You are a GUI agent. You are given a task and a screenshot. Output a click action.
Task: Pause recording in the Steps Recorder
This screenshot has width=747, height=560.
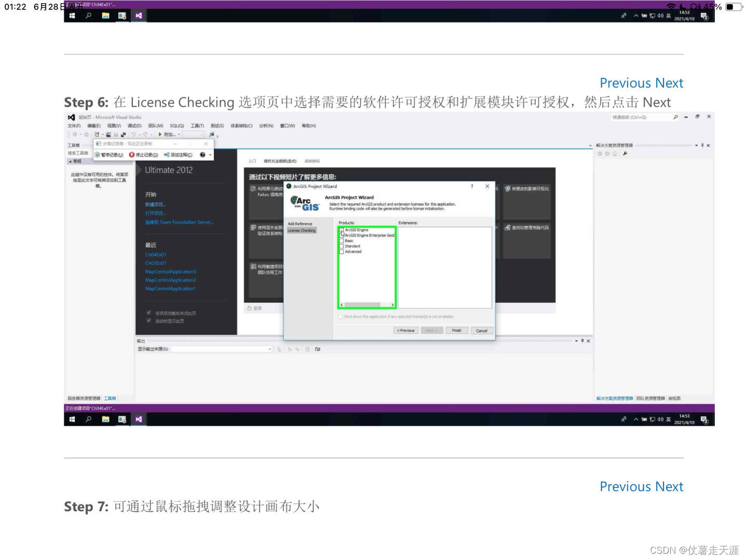pyautogui.click(x=109, y=155)
